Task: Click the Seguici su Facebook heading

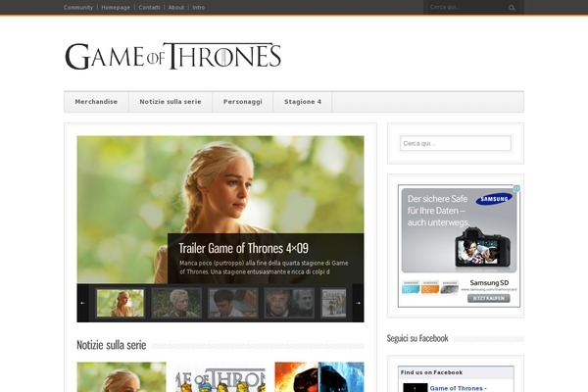Action: click(417, 338)
